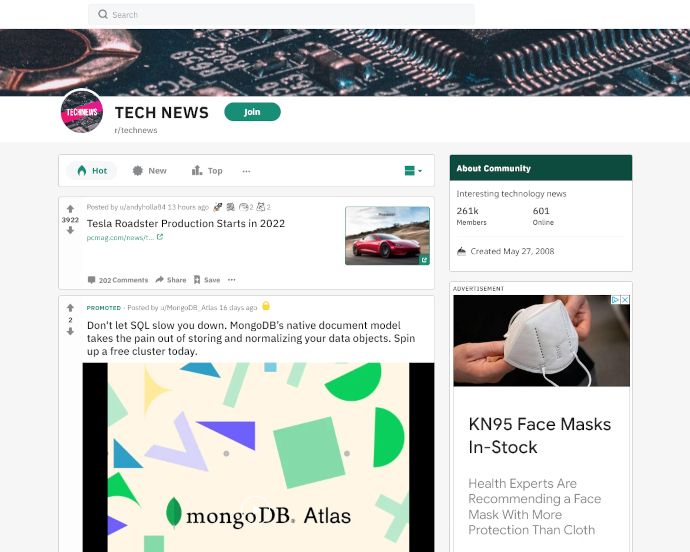Screen dimensions: 690x552
Task: Open the pcmag.com article link
Action: coord(125,237)
